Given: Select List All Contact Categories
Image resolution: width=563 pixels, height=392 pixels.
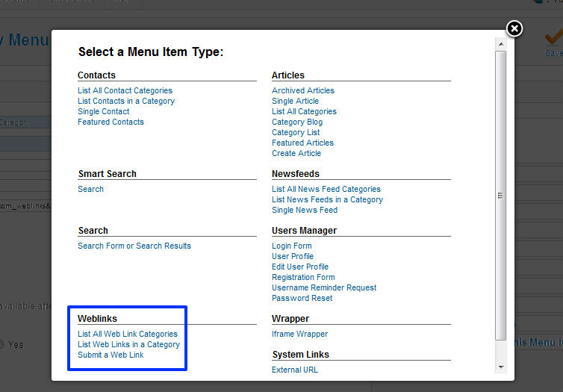Looking at the screenshot, I should click(125, 90).
